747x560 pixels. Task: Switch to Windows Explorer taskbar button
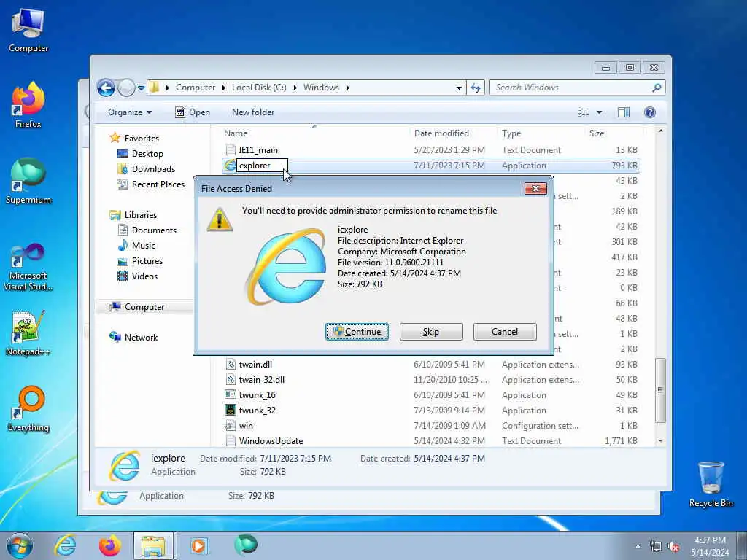tap(155, 545)
